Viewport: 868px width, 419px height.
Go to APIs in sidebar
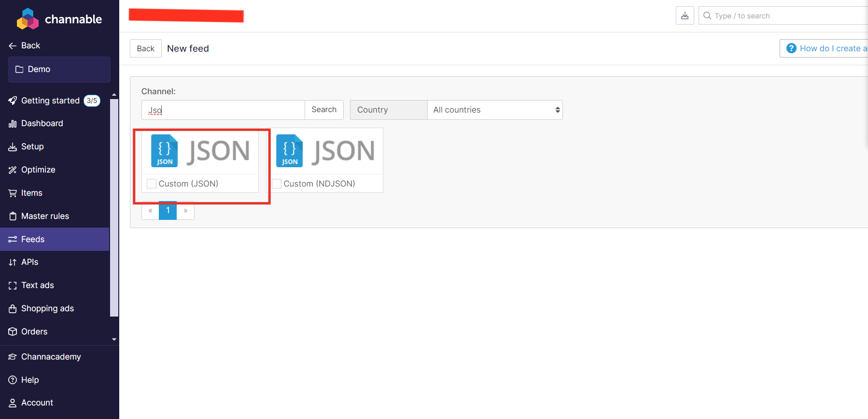29,262
